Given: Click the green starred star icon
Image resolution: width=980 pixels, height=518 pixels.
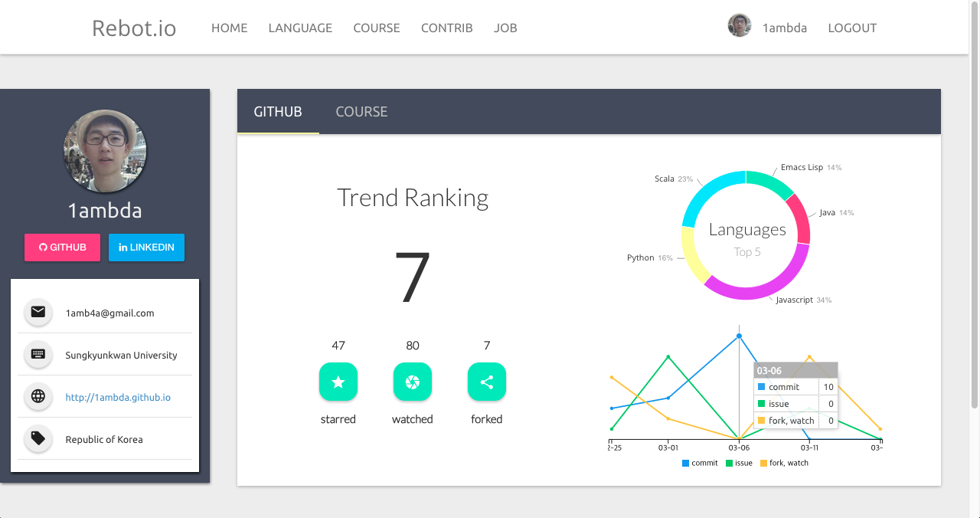Looking at the screenshot, I should pos(338,382).
